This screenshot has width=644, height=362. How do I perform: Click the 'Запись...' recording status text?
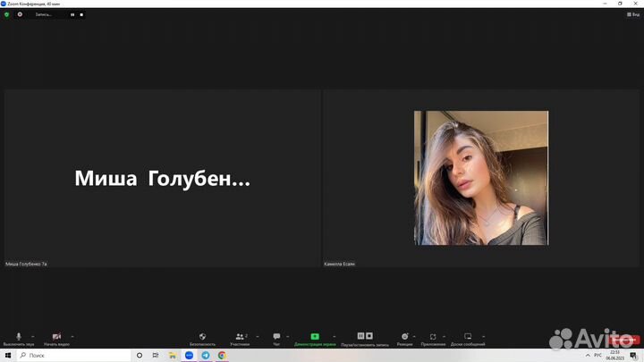43,14
